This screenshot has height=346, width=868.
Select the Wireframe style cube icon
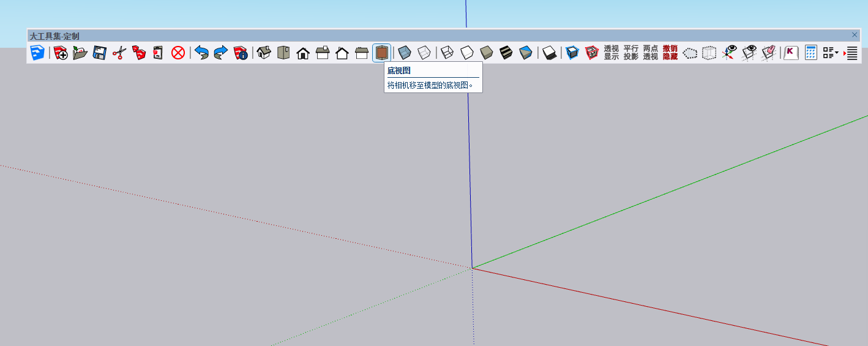click(447, 53)
